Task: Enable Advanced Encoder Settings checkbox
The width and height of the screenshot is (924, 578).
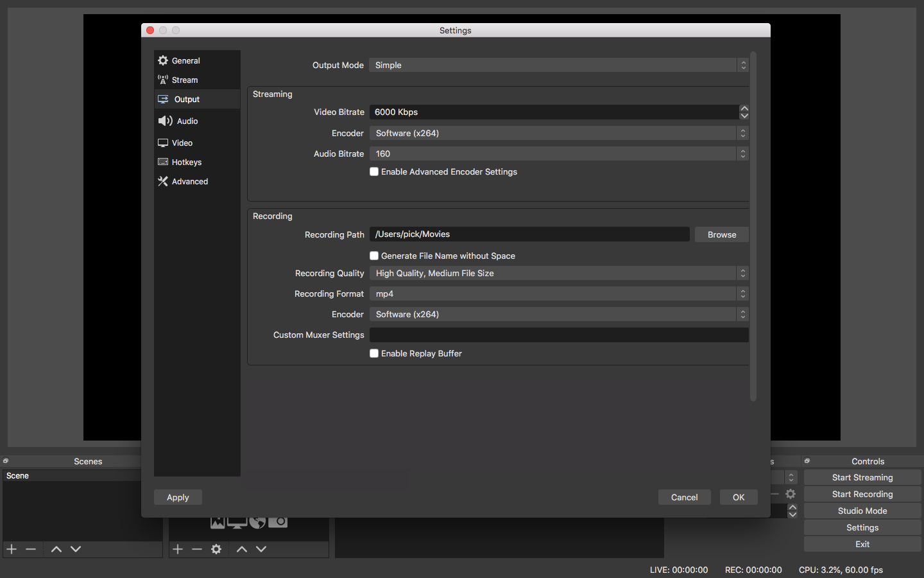Action: (x=374, y=171)
